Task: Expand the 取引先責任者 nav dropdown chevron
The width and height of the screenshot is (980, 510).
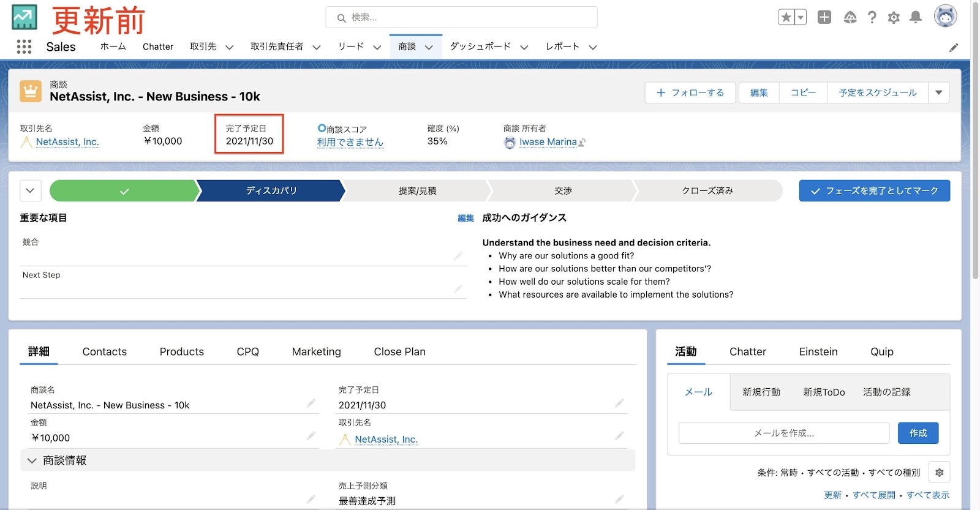Action: (x=316, y=47)
